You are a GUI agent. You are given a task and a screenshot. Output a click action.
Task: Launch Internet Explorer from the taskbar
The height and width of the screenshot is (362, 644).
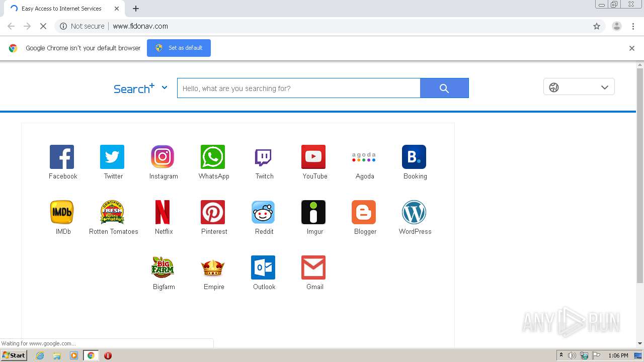click(40, 355)
